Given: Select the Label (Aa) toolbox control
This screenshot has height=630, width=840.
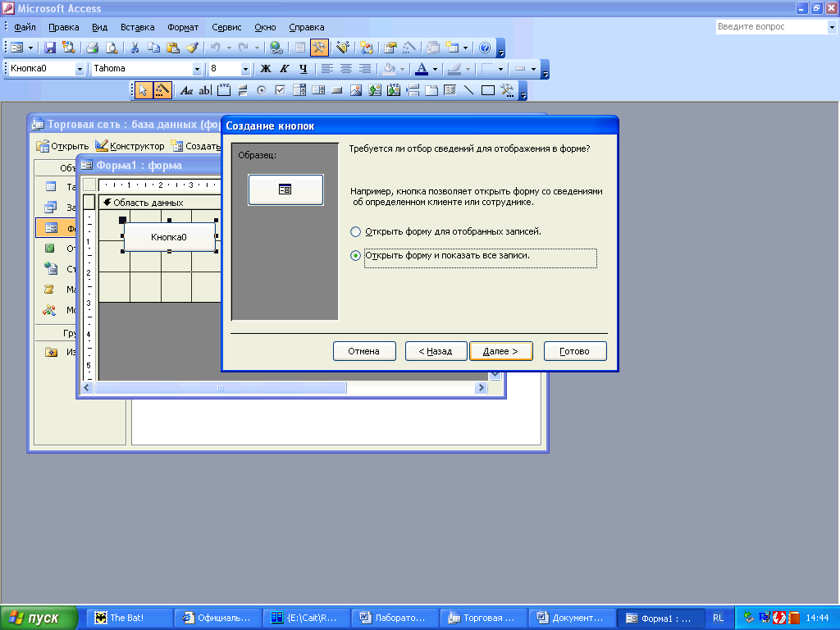Looking at the screenshot, I should point(186,90).
